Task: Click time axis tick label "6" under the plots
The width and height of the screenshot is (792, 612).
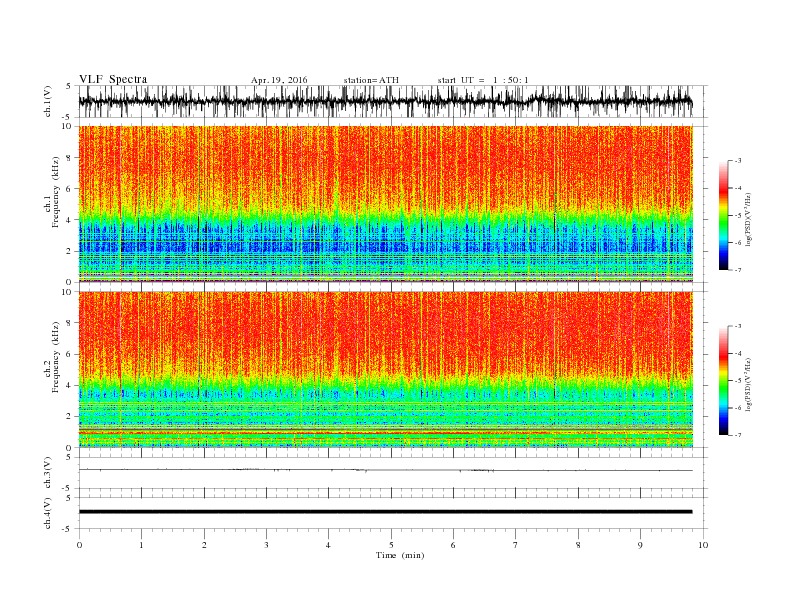Action: click(x=453, y=545)
